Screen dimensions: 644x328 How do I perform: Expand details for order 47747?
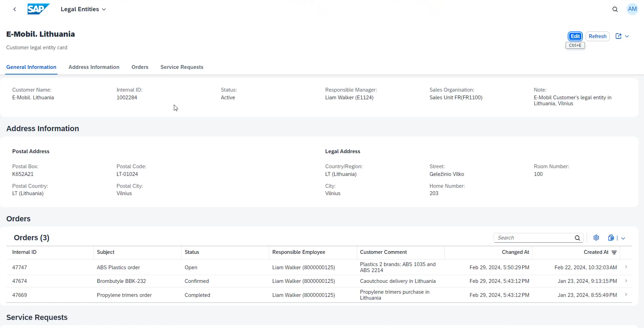tap(626, 267)
